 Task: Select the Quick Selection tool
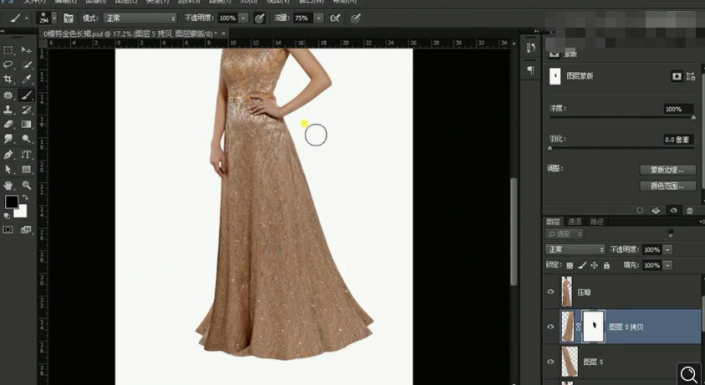(x=27, y=65)
